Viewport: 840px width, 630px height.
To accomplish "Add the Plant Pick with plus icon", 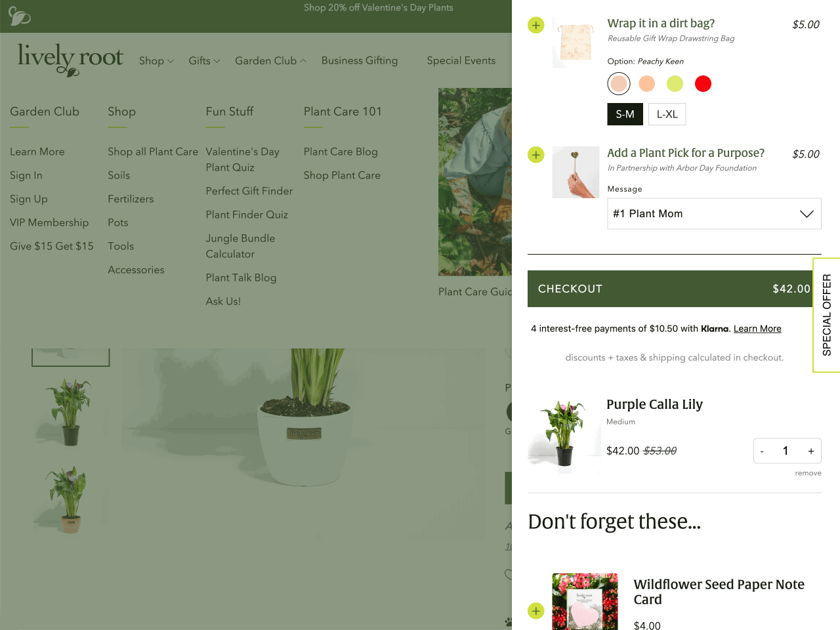I will point(536,155).
